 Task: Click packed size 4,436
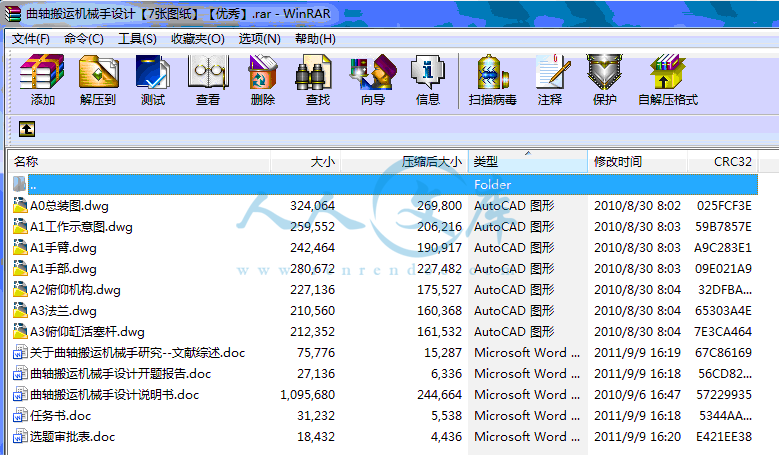[446, 436]
